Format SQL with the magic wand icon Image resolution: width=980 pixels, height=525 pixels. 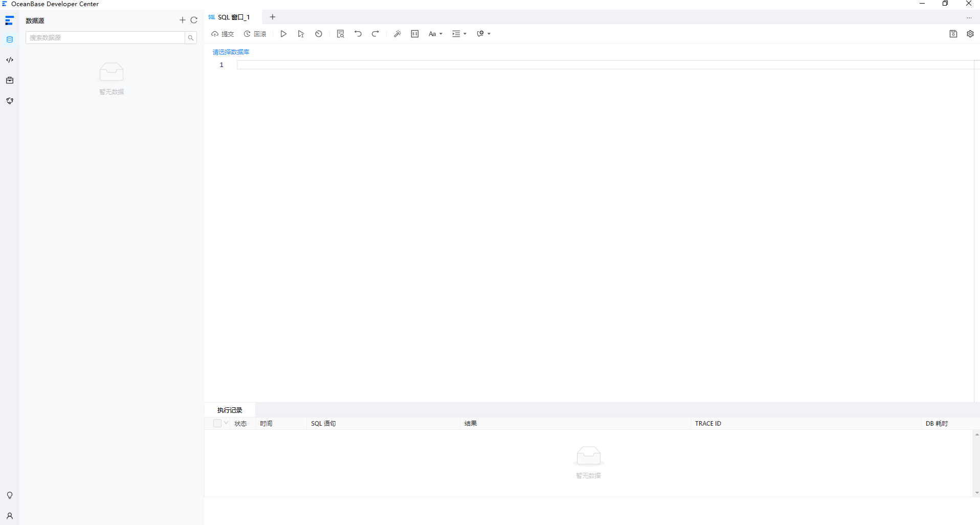click(397, 34)
